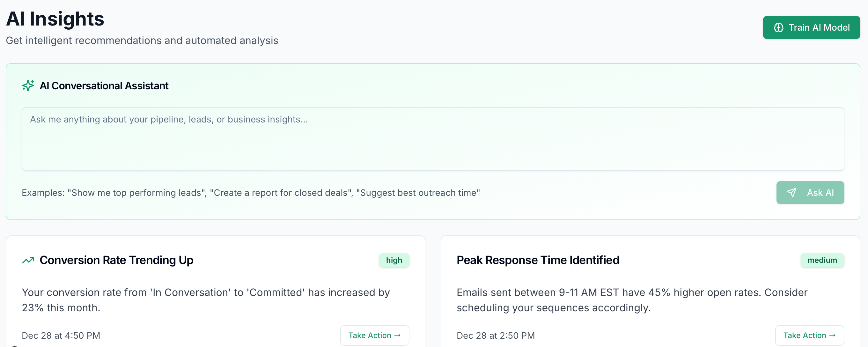This screenshot has width=868, height=347.
Task: Take Action on Conversion Rate Trending Up
Action: (x=375, y=335)
